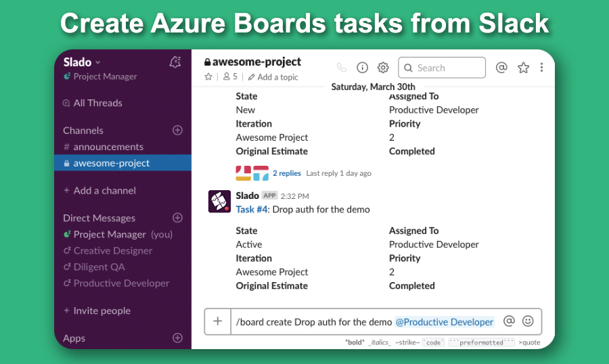609x364 pixels.
Task: Click Add a channel link
Action: click(x=100, y=191)
